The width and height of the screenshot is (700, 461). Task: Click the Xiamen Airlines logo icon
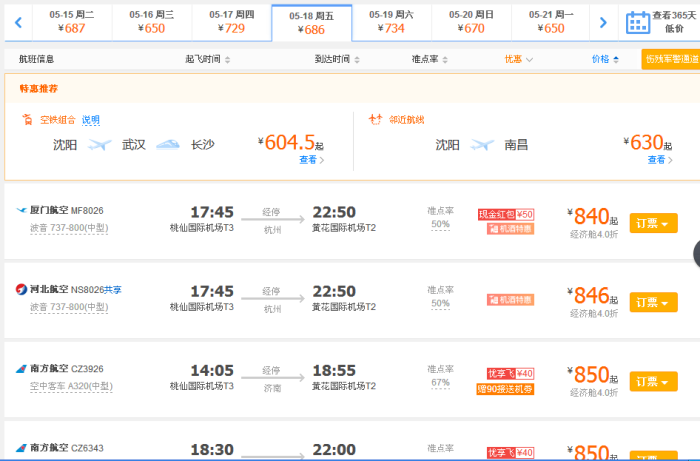(x=22, y=211)
